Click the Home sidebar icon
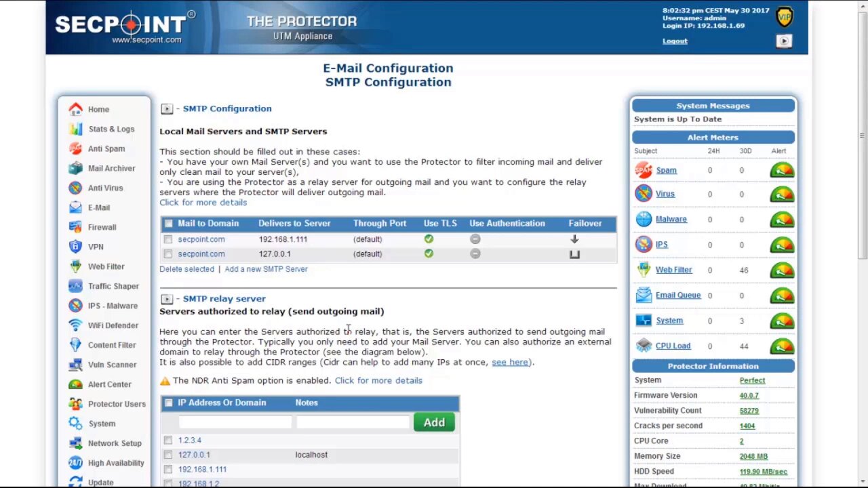 pyautogui.click(x=75, y=109)
